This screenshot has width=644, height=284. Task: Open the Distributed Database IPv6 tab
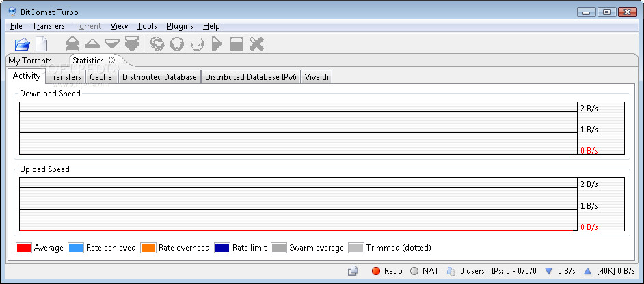point(251,76)
